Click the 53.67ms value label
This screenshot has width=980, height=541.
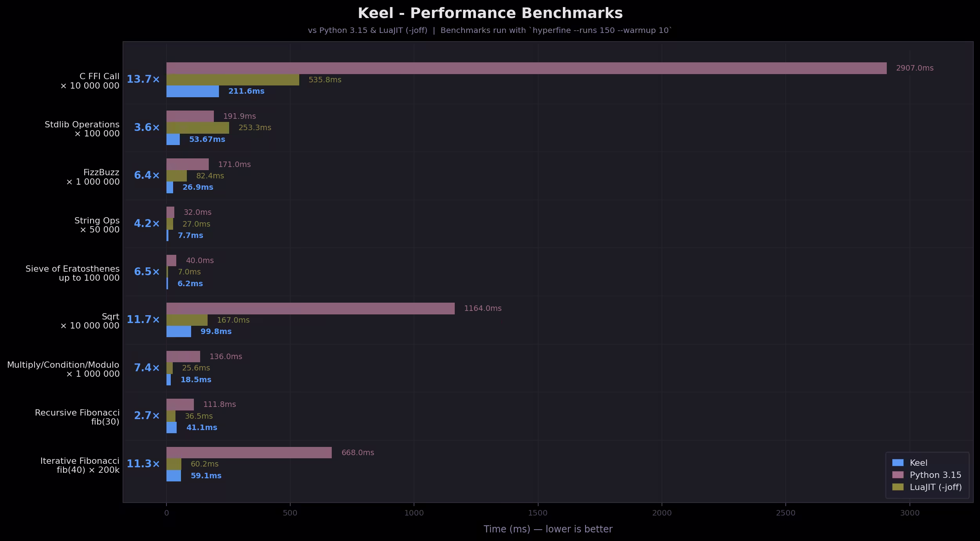point(207,140)
